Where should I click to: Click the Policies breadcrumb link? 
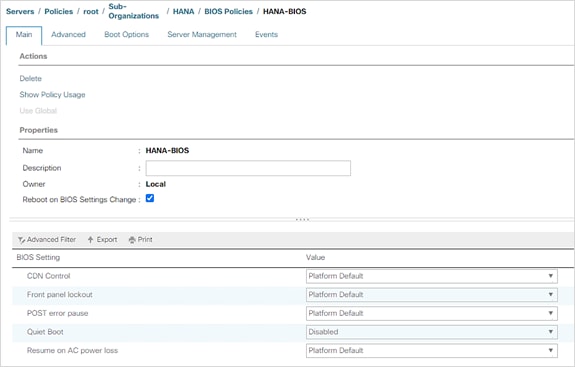pos(59,11)
